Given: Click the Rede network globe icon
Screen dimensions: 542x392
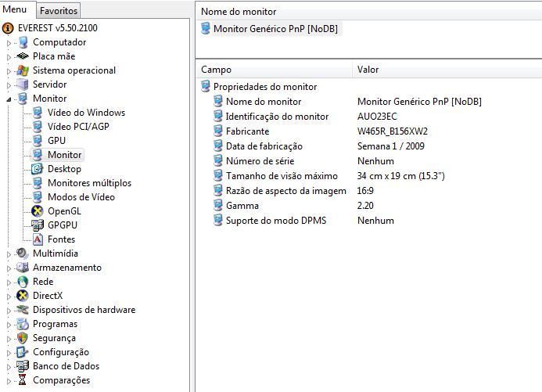Looking at the screenshot, I should tap(23, 282).
